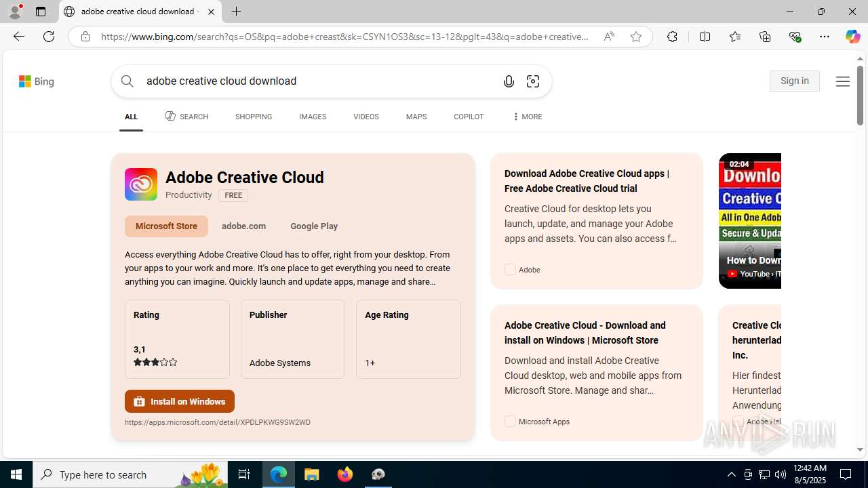This screenshot has height=488, width=868.
Task: Open File Explorer from the taskbar
Action: click(x=312, y=474)
